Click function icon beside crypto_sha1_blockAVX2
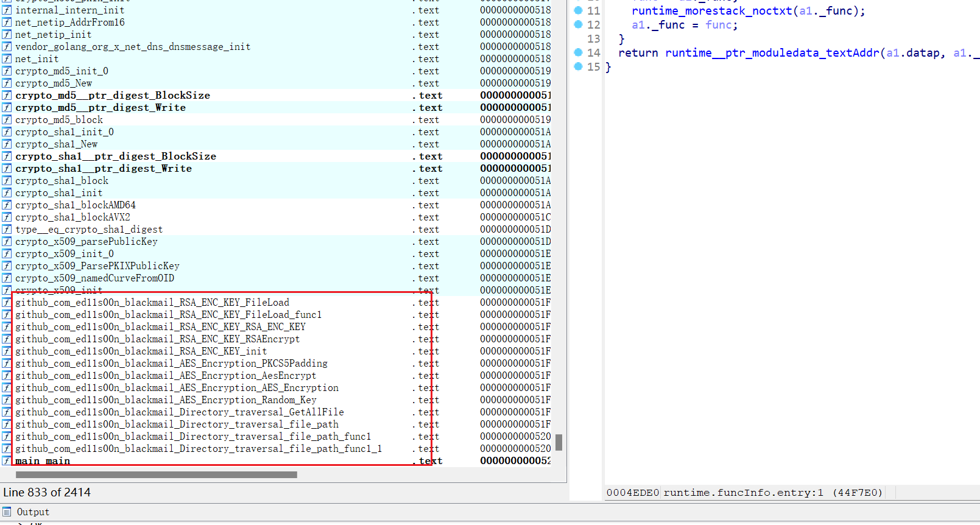 7,217
